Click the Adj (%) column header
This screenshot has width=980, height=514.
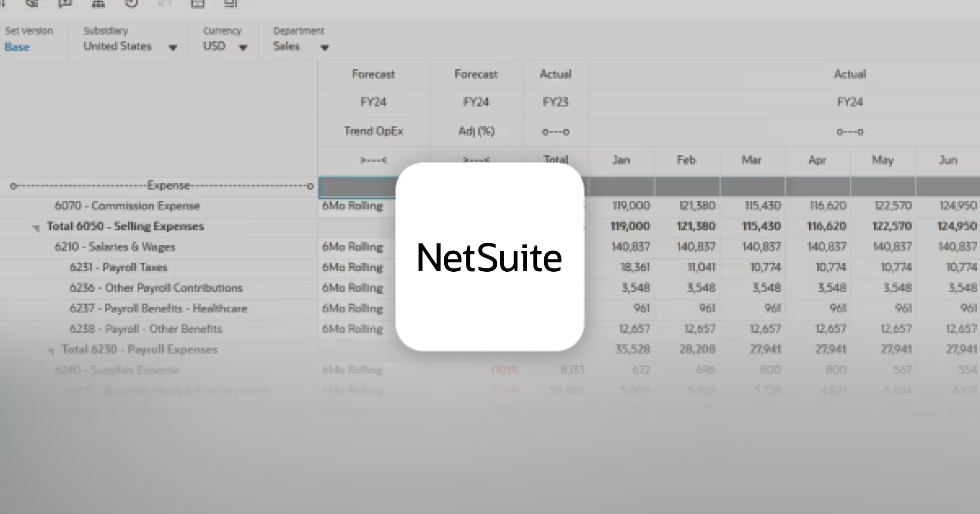476,131
